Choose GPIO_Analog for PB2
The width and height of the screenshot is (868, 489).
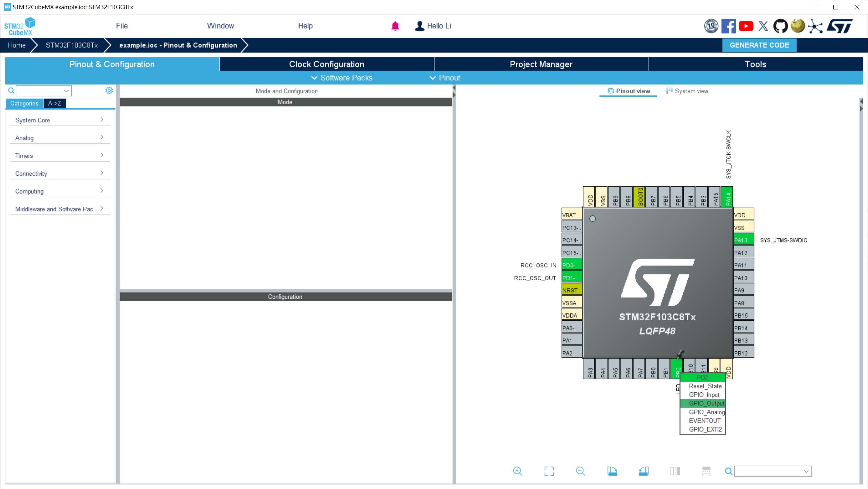click(x=703, y=412)
